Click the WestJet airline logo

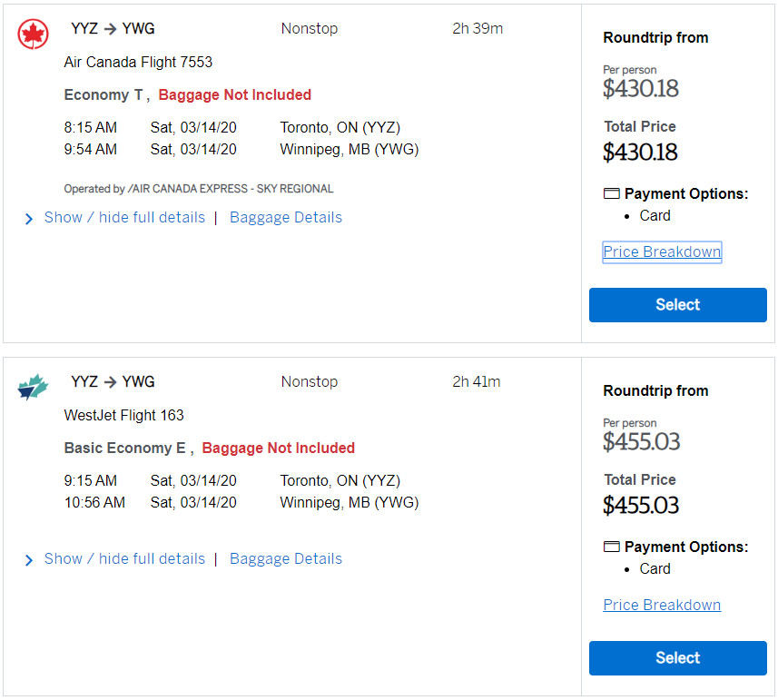33,388
